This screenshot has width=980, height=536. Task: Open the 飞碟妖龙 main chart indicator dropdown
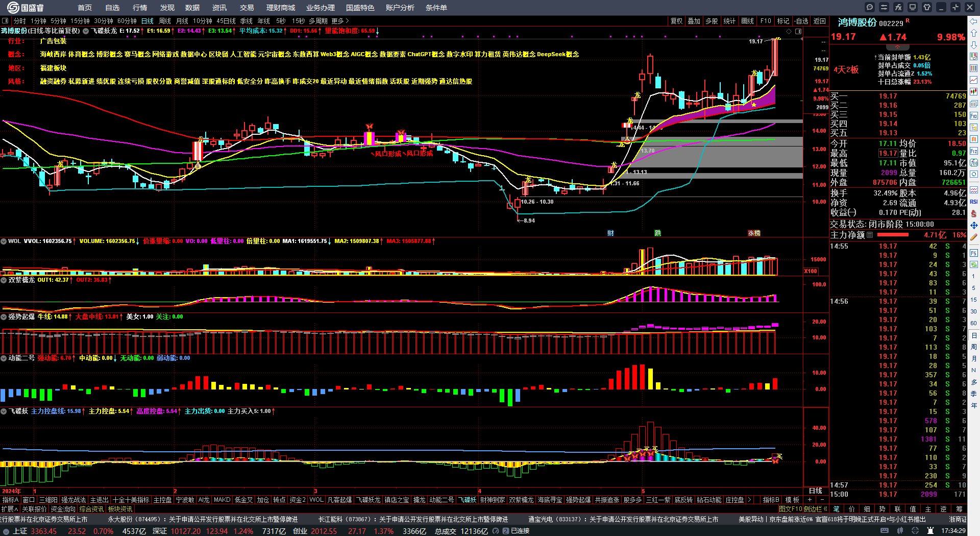(86, 31)
